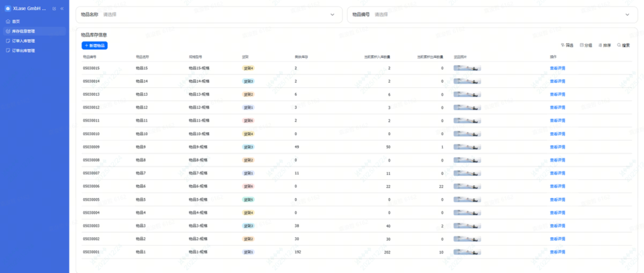This screenshot has width=644, height=273.
Task: Open the product image thumbnail for 物品9
Action: tap(467, 147)
